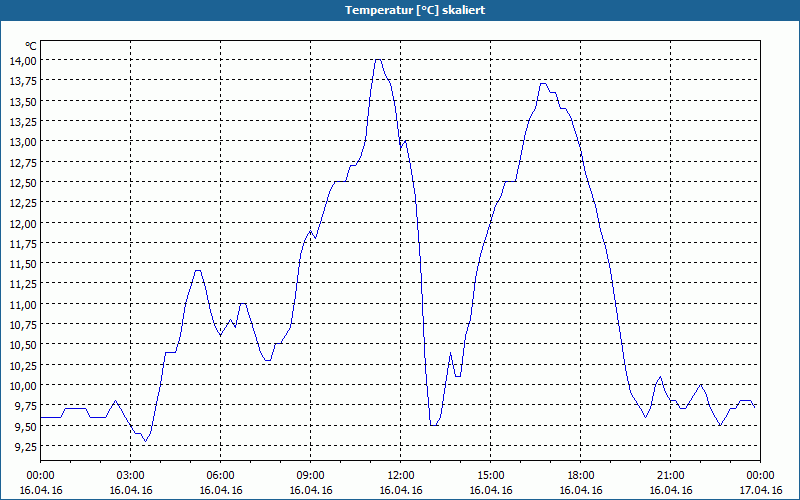Select the 11,25 y-axis value

pyautogui.click(x=23, y=284)
